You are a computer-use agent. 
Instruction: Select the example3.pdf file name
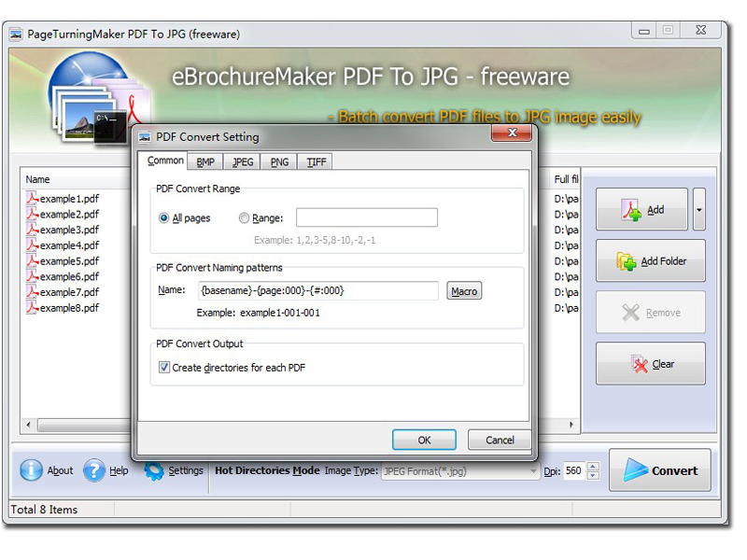69,230
